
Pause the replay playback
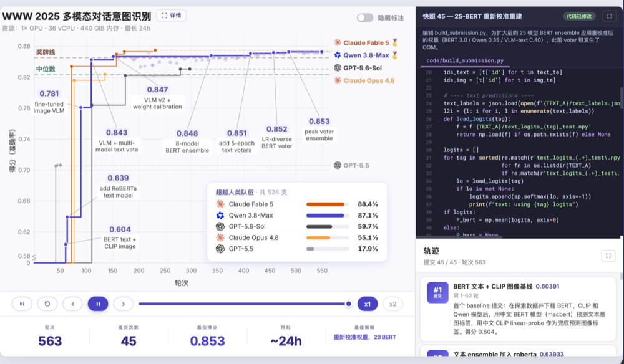click(98, 304)
